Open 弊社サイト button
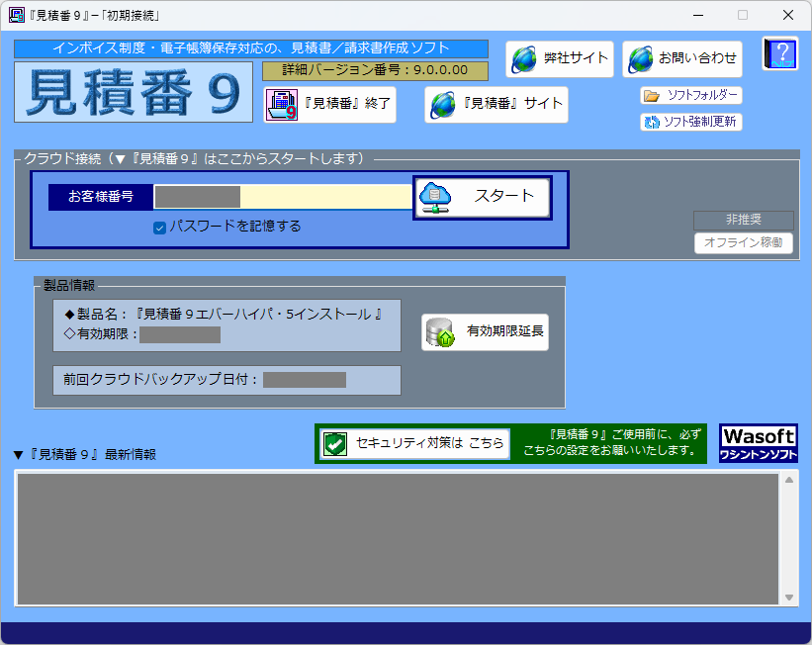This screenshot has height=645, width=812. coord(560,59)
